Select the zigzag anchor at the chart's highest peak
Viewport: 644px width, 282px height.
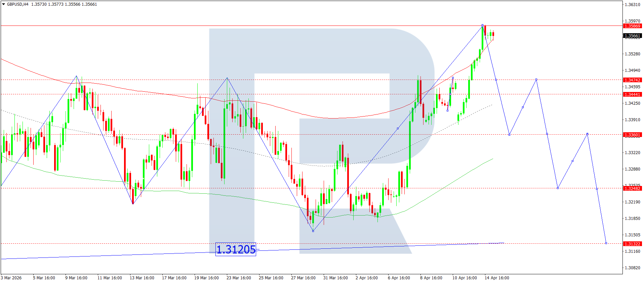tap(482, 25)
